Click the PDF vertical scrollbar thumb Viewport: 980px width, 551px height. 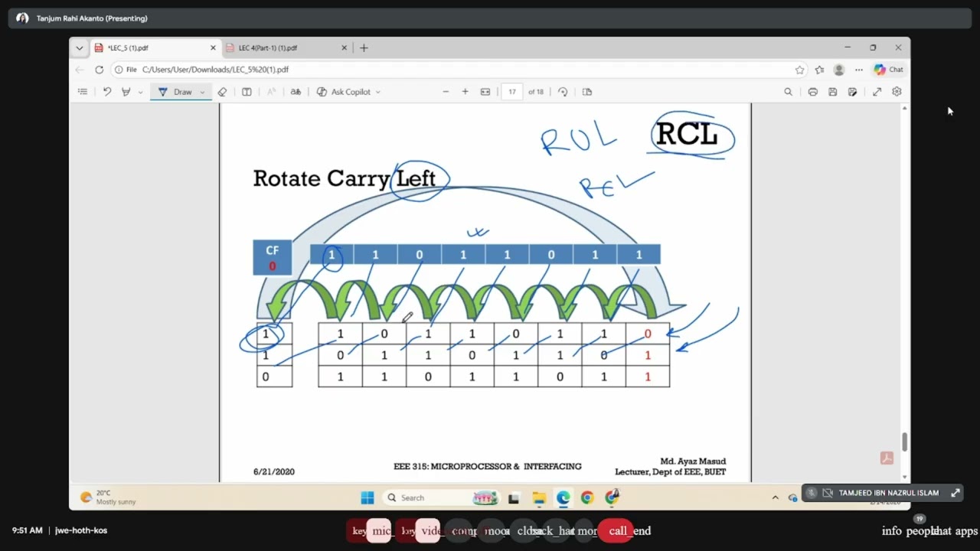tap(904, 442)
